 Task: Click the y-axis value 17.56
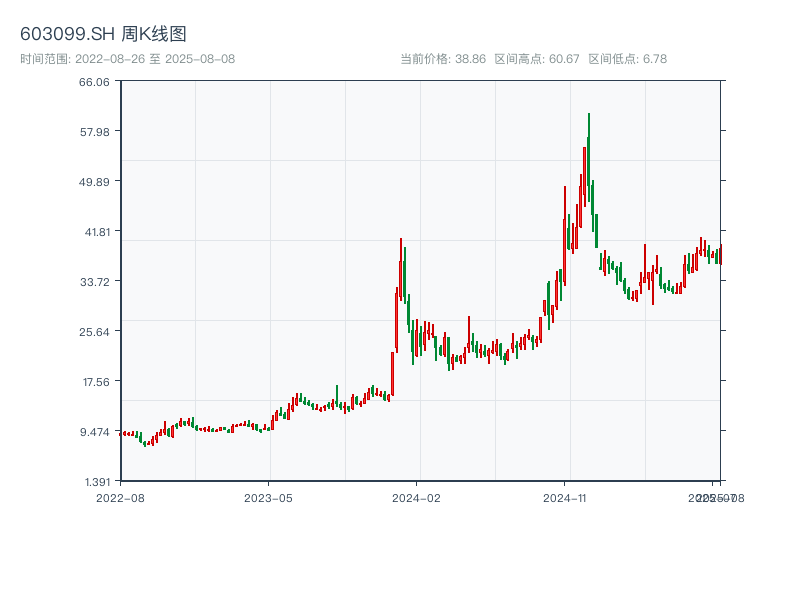[x=96, y=382]
